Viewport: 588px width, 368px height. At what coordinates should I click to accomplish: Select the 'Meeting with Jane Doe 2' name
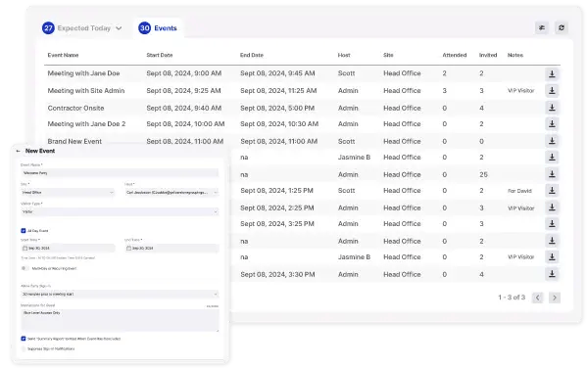[86, 124]
